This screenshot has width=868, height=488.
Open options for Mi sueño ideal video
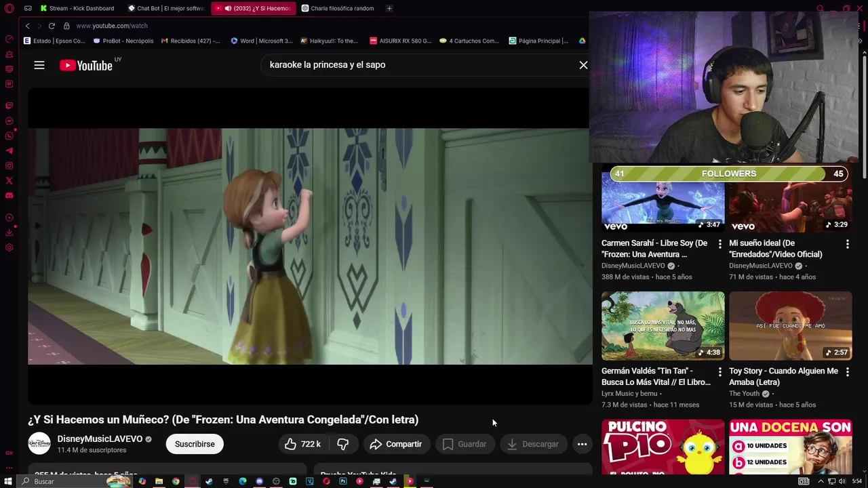[x=848, y=244]
